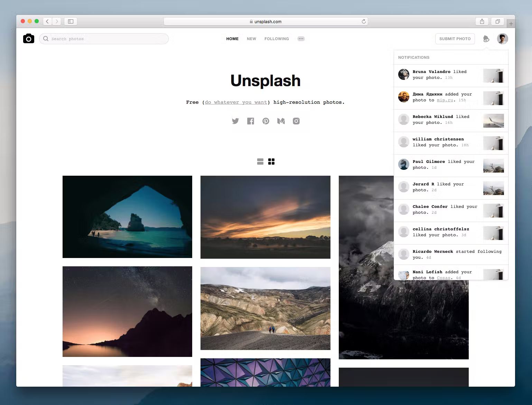Open Unsplash's Medium page icon

(x=281, y=121)
